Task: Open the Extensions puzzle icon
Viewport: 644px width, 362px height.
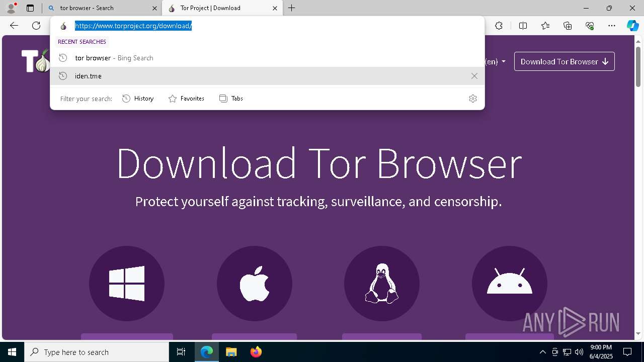Action: tap(499, 26)
